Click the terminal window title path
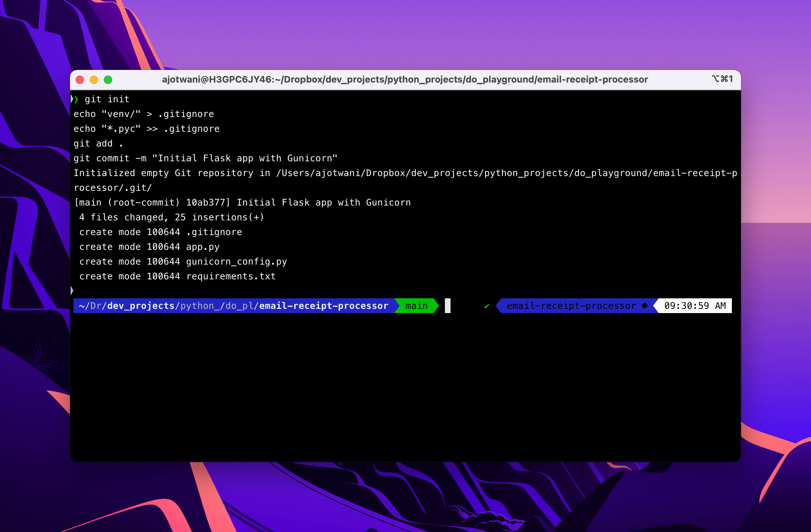The width and height of the screenshot is (811, 532). click(x=405, y=79)
